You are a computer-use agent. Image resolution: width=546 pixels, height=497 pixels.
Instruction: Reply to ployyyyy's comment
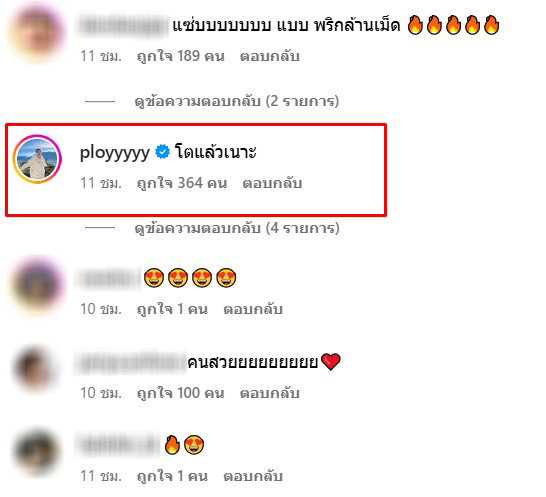272,183
